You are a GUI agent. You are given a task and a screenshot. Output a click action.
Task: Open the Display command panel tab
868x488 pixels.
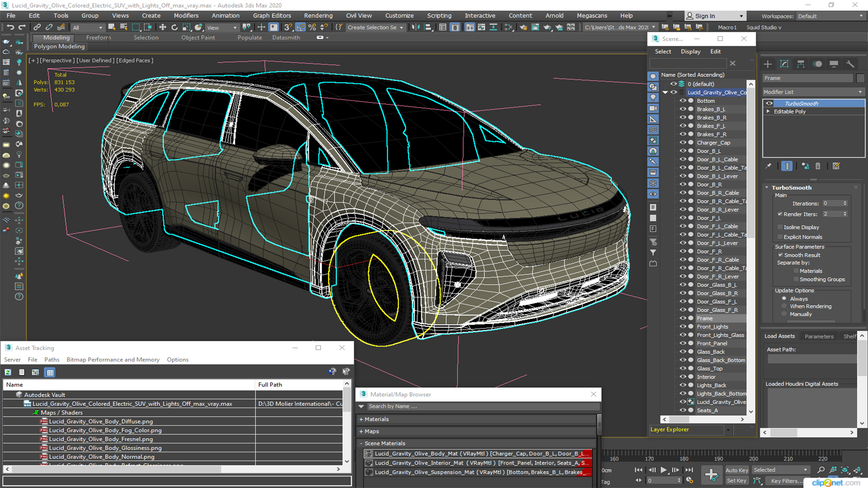pyautogui.click(x=834, y=64)
